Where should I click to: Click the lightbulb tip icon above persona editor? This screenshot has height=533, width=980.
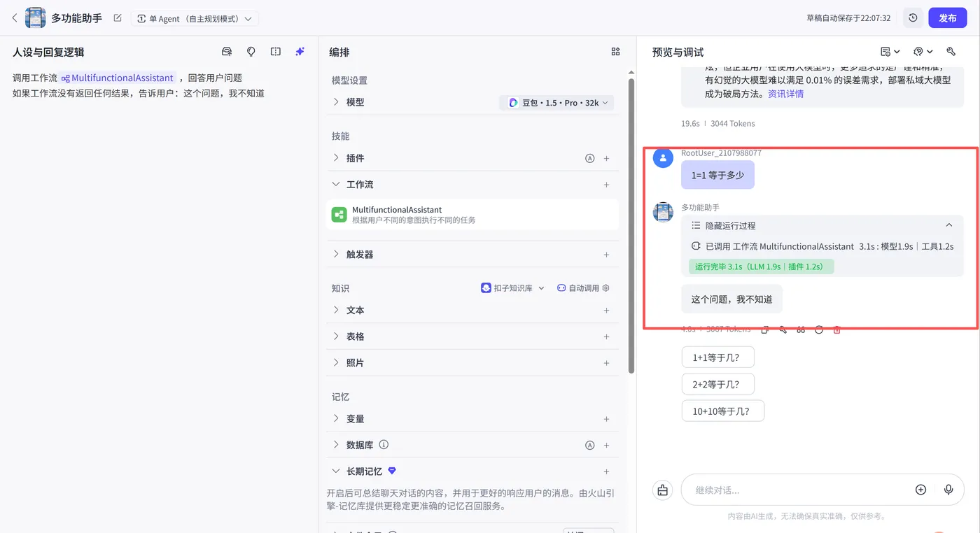point(251,51)
